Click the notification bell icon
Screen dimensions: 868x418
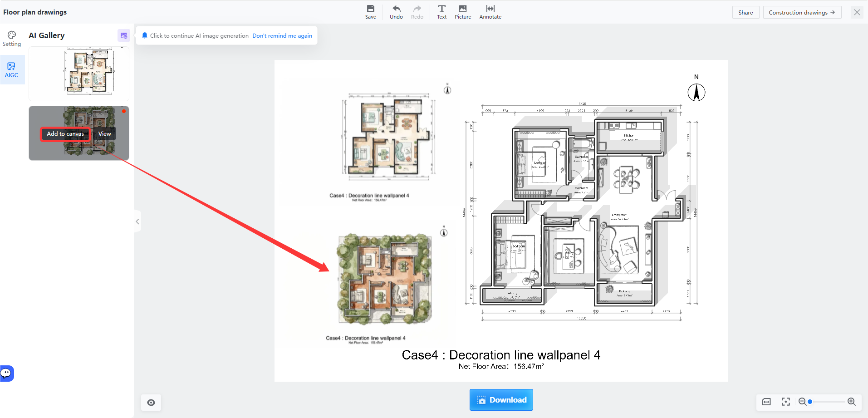click(145, 35)
